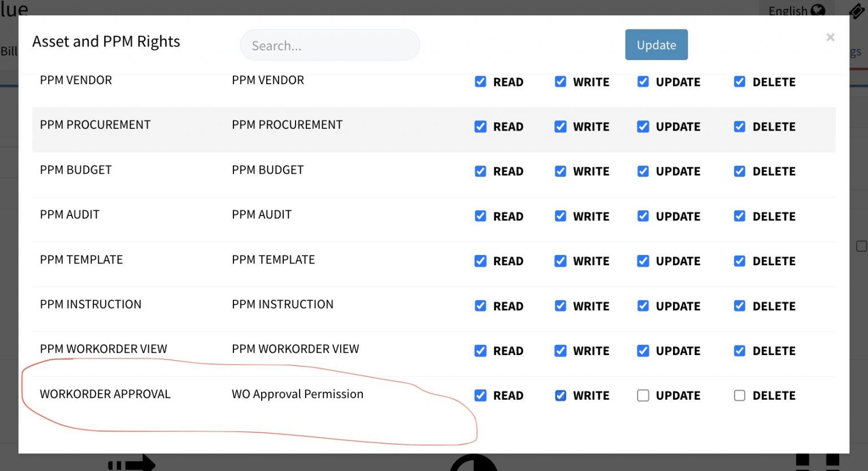Uncheck WRITE for WO Approval Permission
Image resolution: width=868 pixels, height=471 pixels.
[561, 395]
